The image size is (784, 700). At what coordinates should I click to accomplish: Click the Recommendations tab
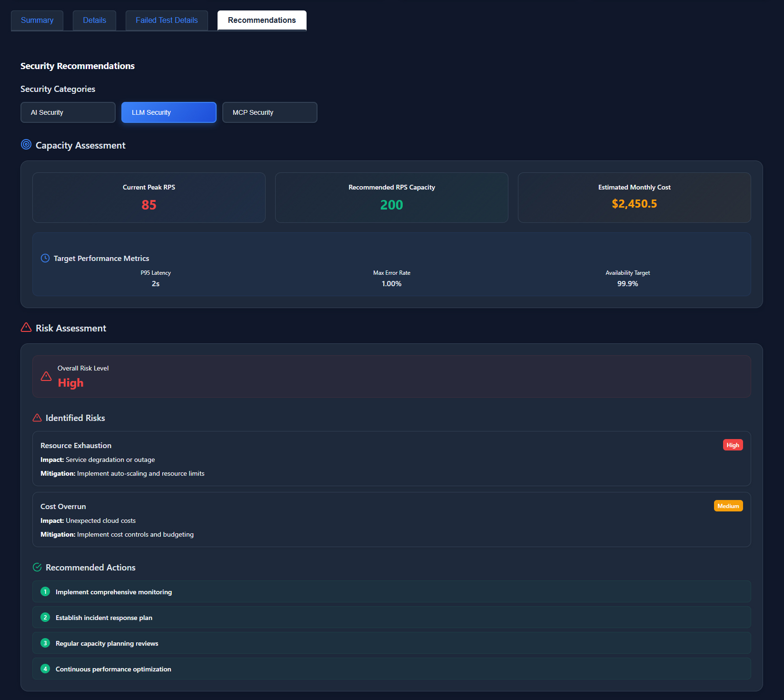click(x=262, y=20)
